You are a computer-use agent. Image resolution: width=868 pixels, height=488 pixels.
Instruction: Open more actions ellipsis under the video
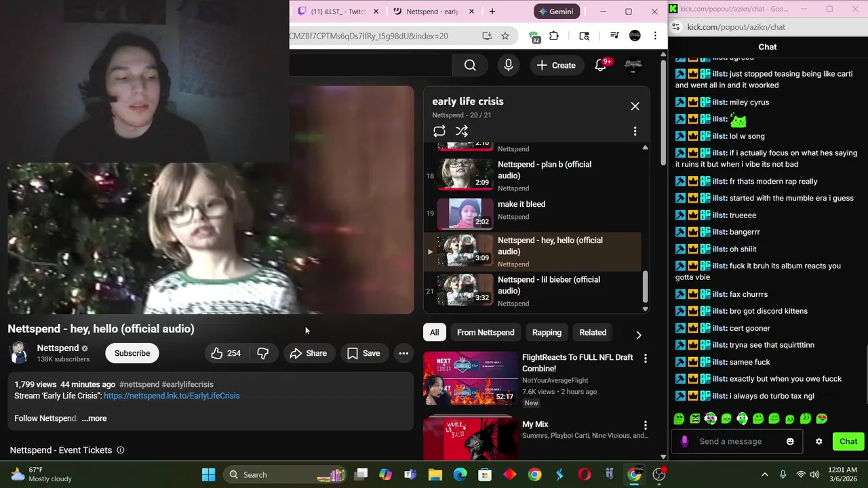pos(403,353)
